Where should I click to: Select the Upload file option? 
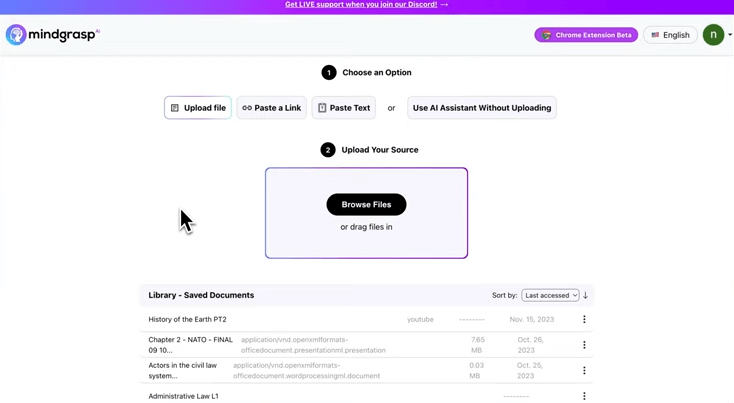(198, 108)
